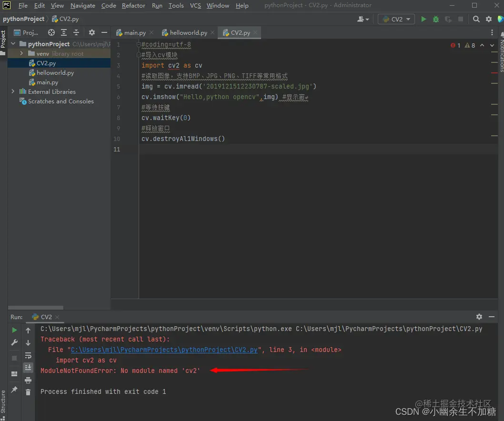Click the warnings count indicator
The height and width of the screenshot is (421, 504).
[470, 45]
